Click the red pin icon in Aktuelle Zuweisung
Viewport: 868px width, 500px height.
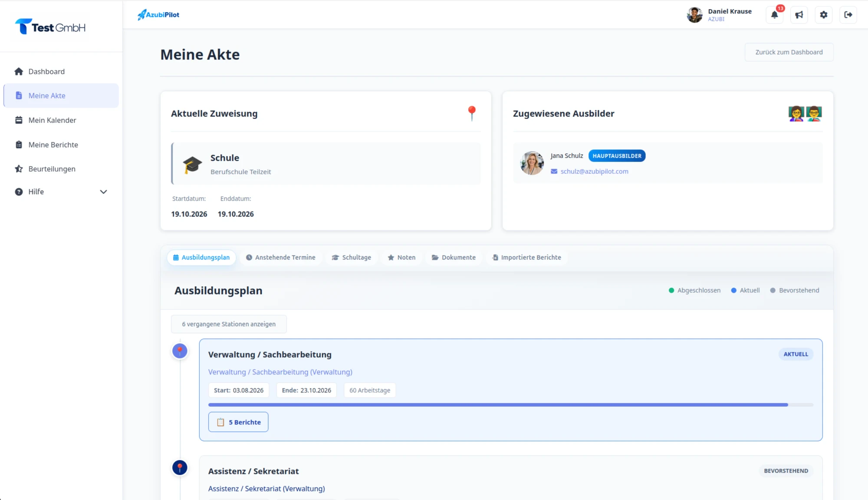[x=472, y=113]
